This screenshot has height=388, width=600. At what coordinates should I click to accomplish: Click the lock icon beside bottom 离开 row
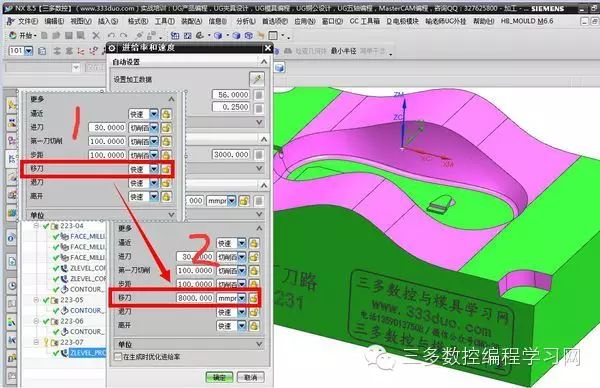pos(254,326)
